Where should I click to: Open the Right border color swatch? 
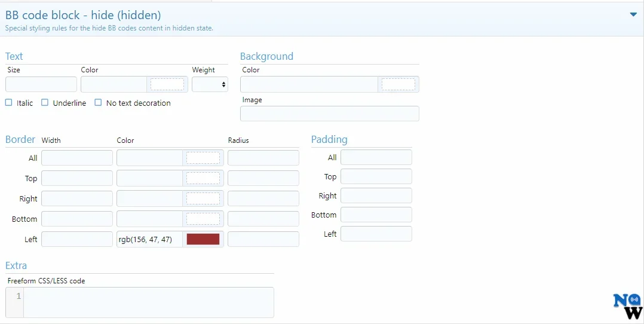pyautogui.click(x=203, y=198)
